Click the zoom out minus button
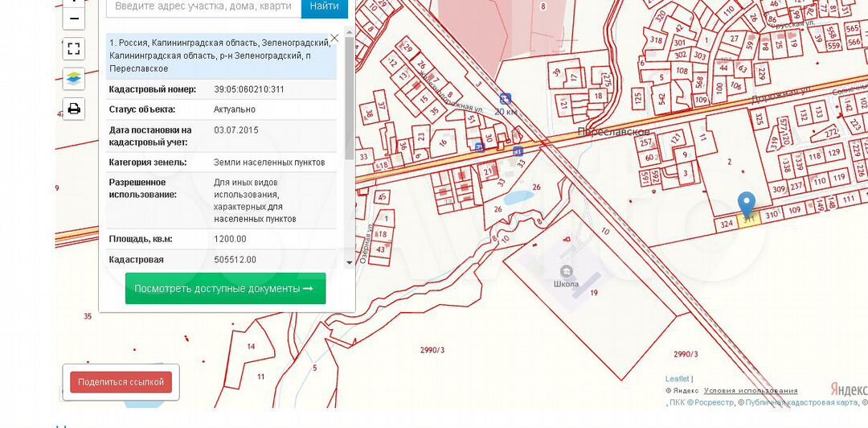Screen dimensions: 868x428 [x=74, y=18]
